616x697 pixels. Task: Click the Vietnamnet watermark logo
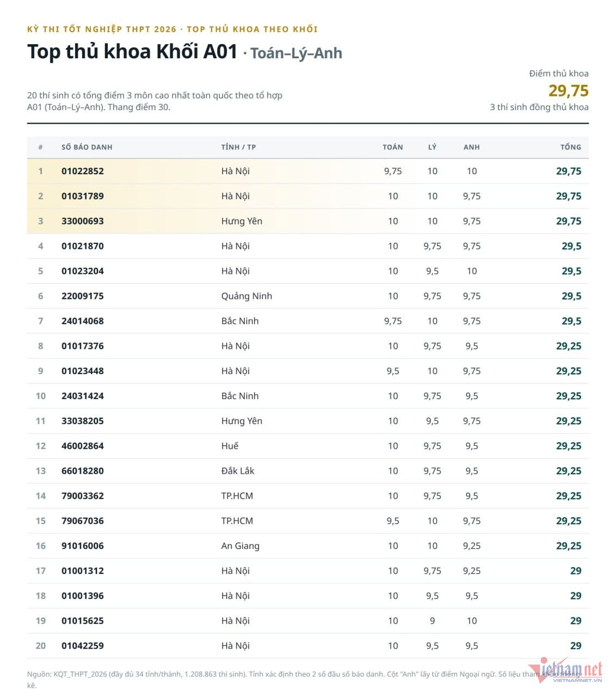click(x=565, y=669)
